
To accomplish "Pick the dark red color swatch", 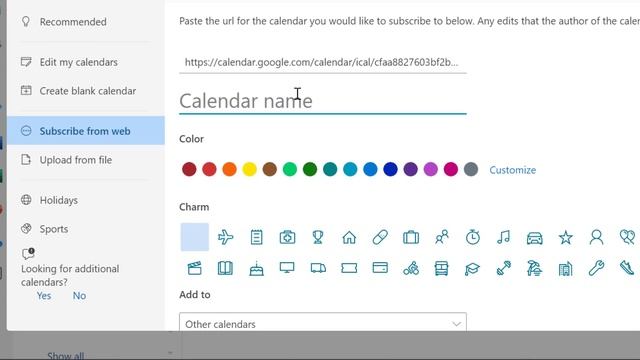I will point(189,169).
